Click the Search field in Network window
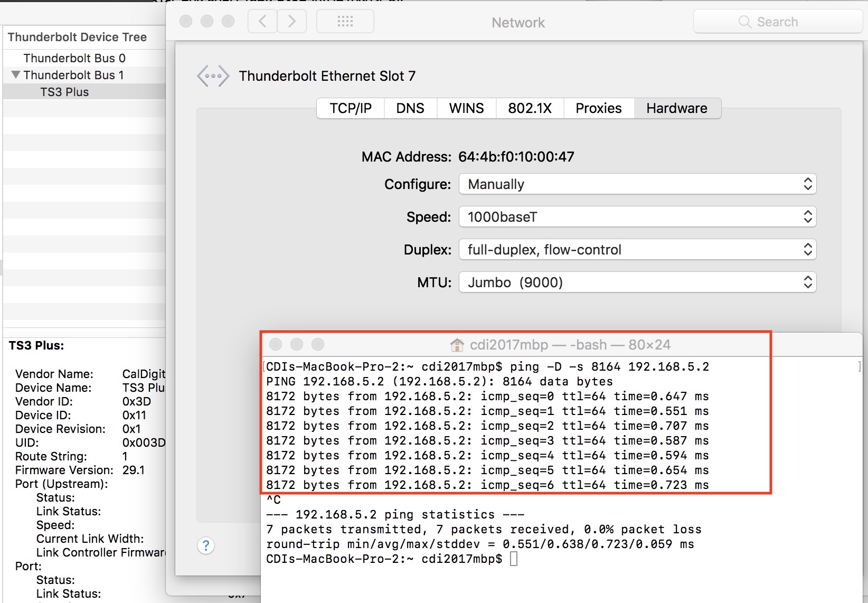Viewport: 868px width, 603px height. 778,22
